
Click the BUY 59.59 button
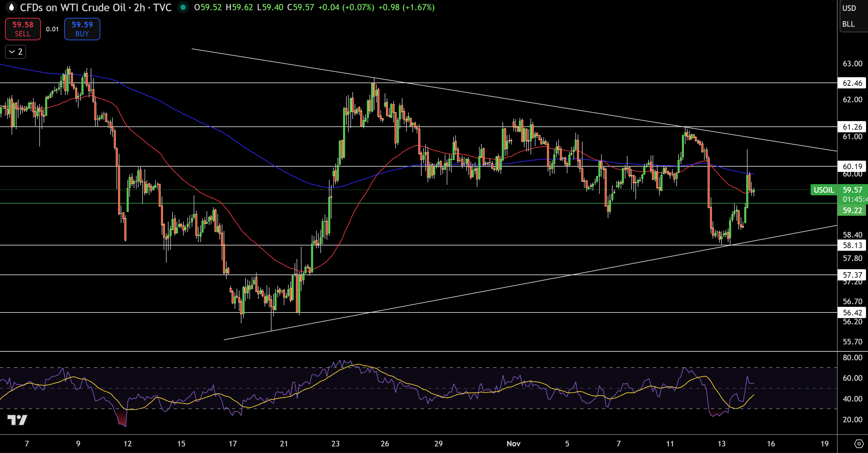tap(82, 29)
